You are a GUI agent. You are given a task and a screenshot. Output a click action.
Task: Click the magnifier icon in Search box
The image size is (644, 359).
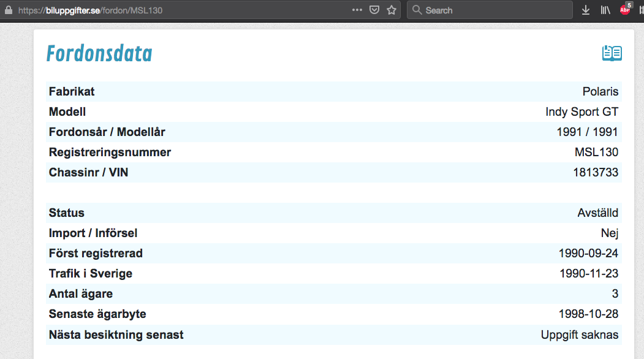(417, 10)
